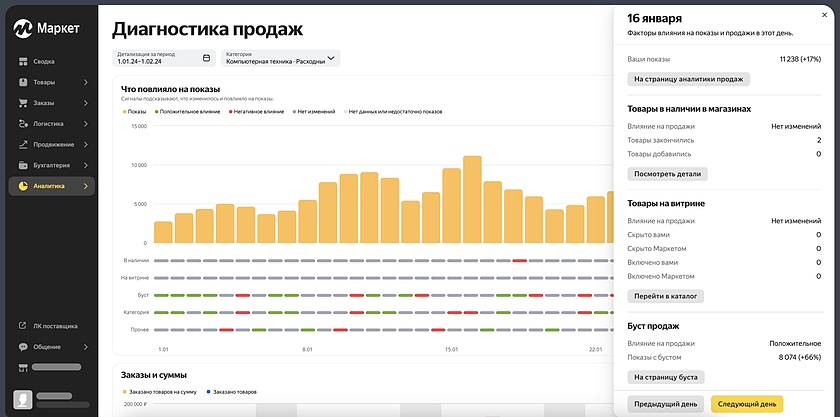Expand the Товары submenu chevron
This screenshot has width=840, height=417.
[x=86, y=82]
